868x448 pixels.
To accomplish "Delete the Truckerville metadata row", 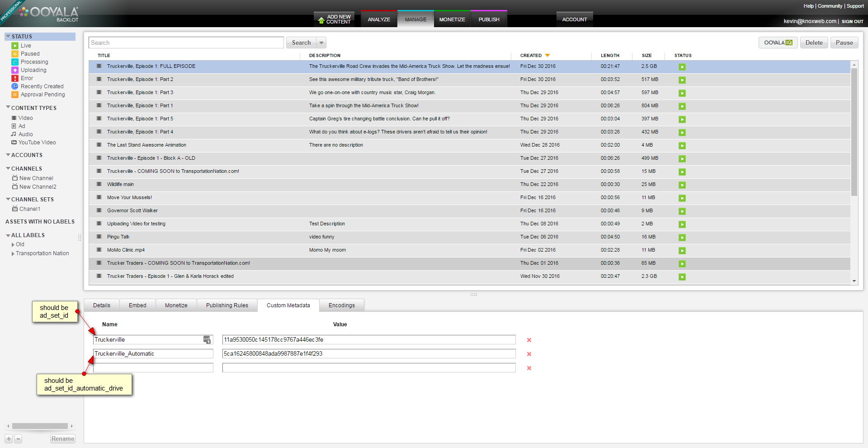I will [x=529, y=340].
